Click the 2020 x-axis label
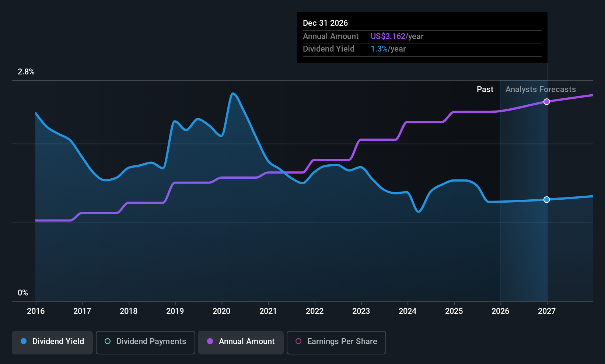This screenshot has width=605, height=364. pyautogui.click(x=221, y=311)
